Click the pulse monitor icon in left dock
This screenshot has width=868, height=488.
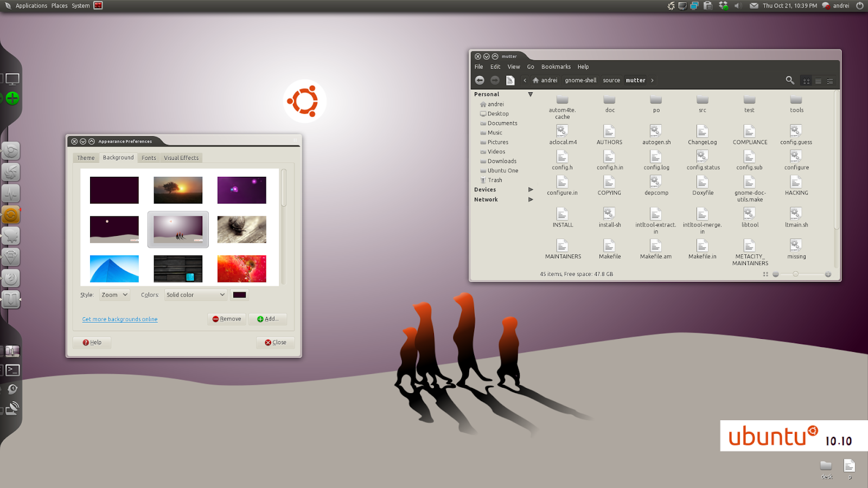click(11, 194)
